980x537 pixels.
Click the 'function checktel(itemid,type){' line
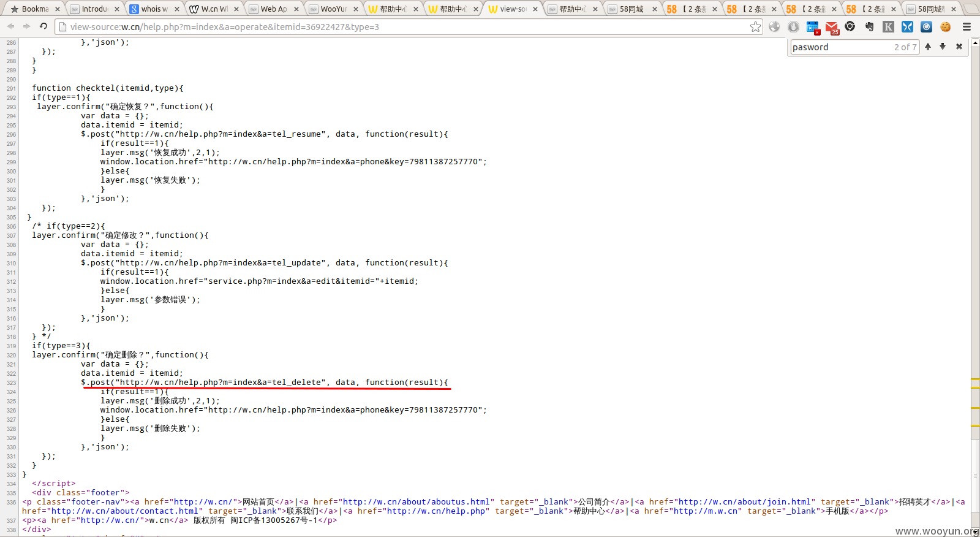[x=108, y=88]
